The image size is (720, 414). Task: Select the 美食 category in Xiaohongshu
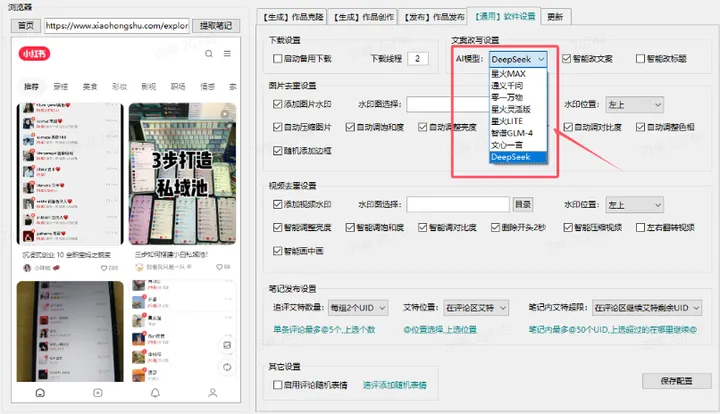click(90, 86)
